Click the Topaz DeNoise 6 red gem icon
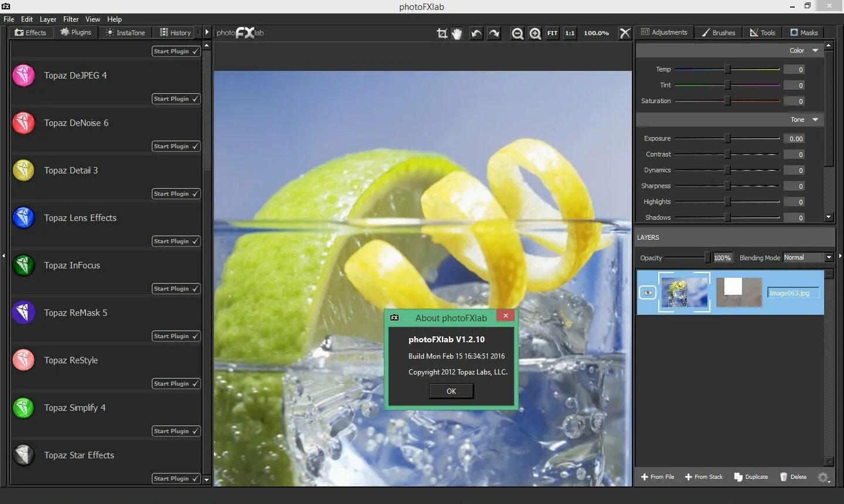The height and width of the screenshot is (504, 844). (23, 123)
